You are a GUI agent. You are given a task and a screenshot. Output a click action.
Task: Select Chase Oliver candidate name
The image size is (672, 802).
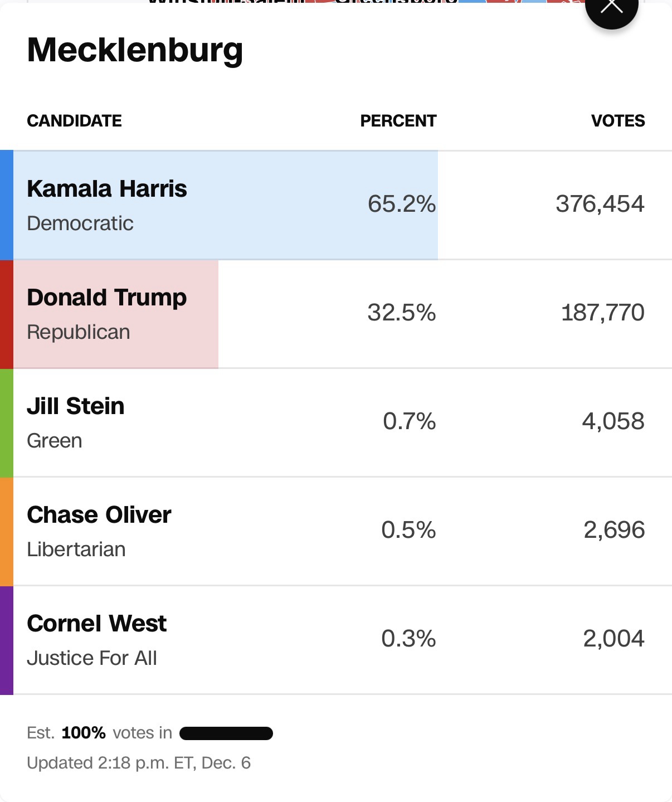(99, 514)
